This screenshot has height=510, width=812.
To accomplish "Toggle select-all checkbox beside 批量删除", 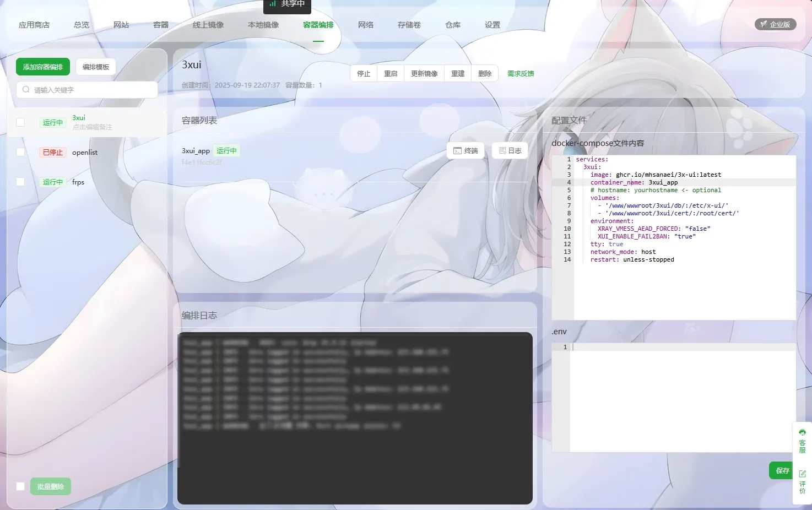I will tap(20, 486).
